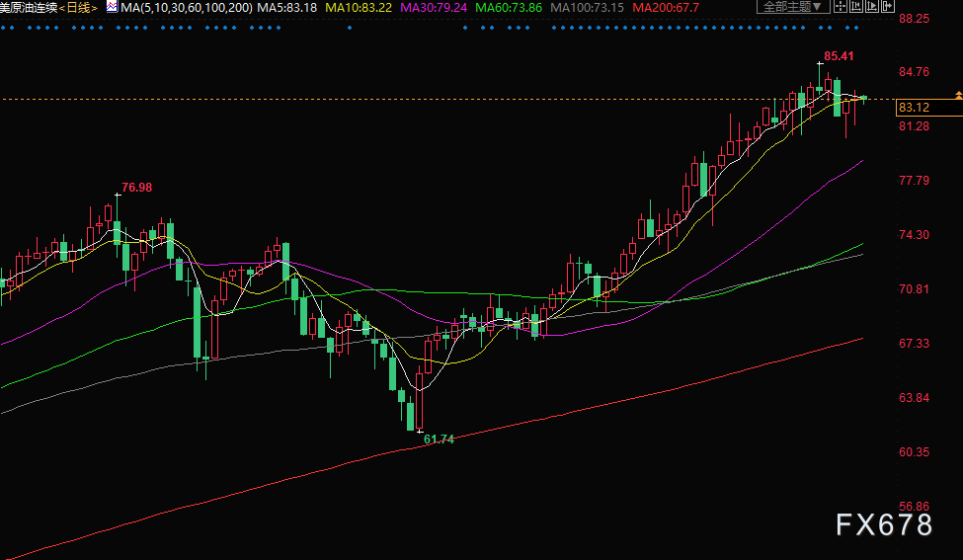Click the 日线 period selector
Screen dimensions: 963x560
point(79,7)
